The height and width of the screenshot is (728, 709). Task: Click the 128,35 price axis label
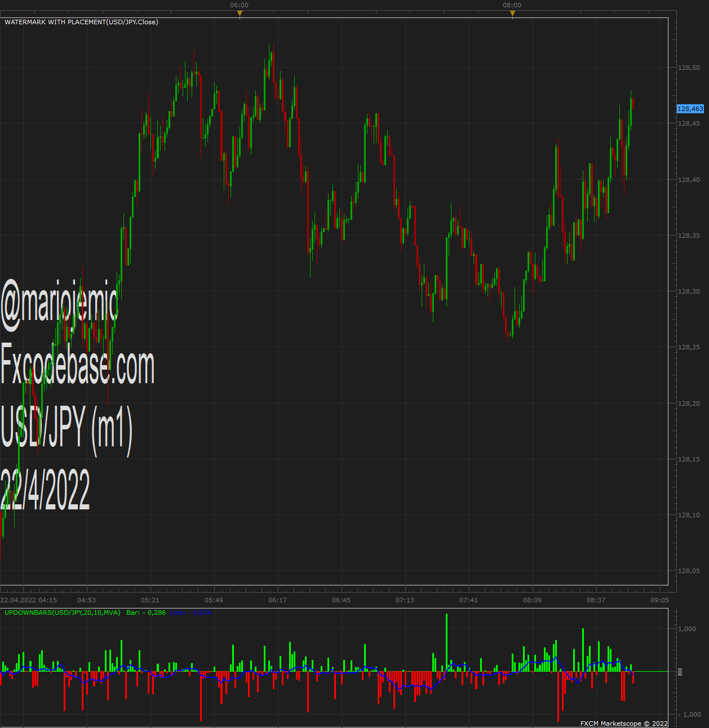(x=689, y=236)
